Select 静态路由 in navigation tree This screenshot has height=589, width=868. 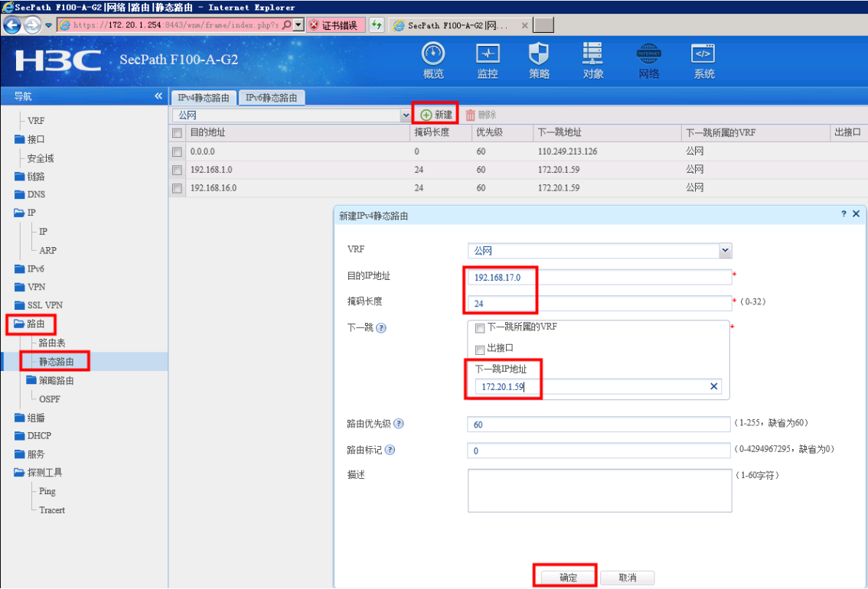pos(56,362)
